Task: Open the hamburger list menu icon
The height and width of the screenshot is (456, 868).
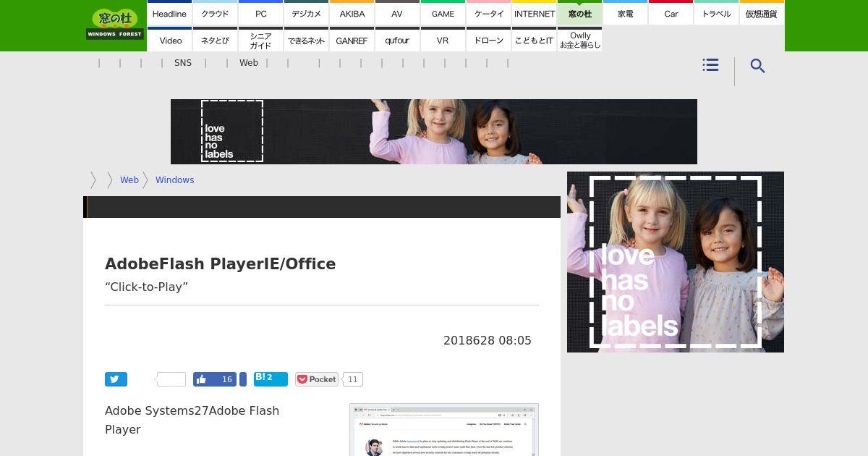Action: (710, 65)
